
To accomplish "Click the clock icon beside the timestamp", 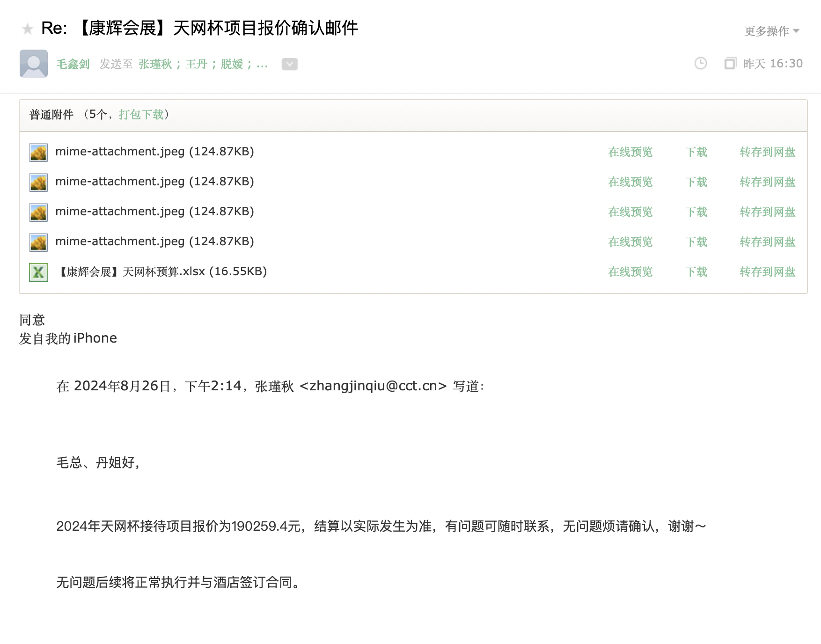I will [x=700, y=64].
